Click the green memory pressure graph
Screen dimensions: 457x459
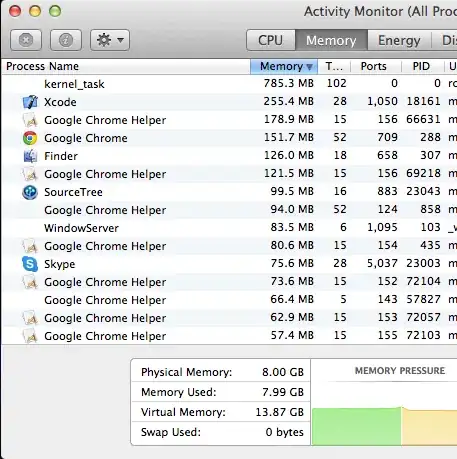pos(357,427)
